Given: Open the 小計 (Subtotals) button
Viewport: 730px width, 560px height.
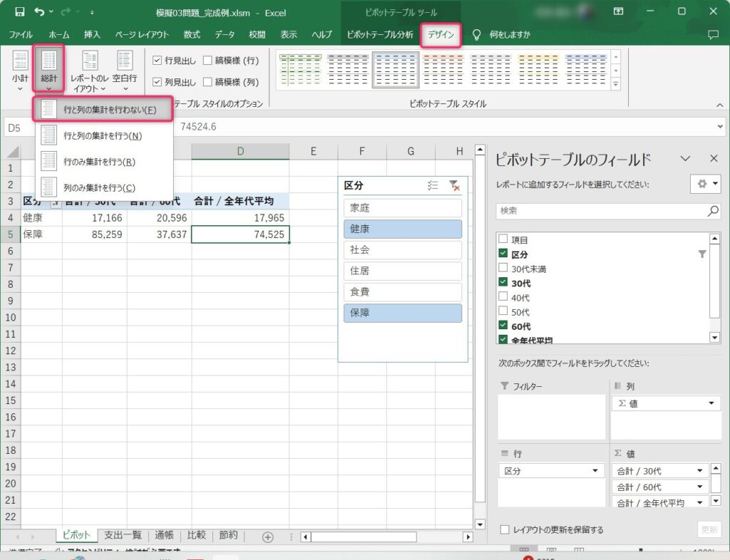Looking at the screenshot, I should (20, 70).
